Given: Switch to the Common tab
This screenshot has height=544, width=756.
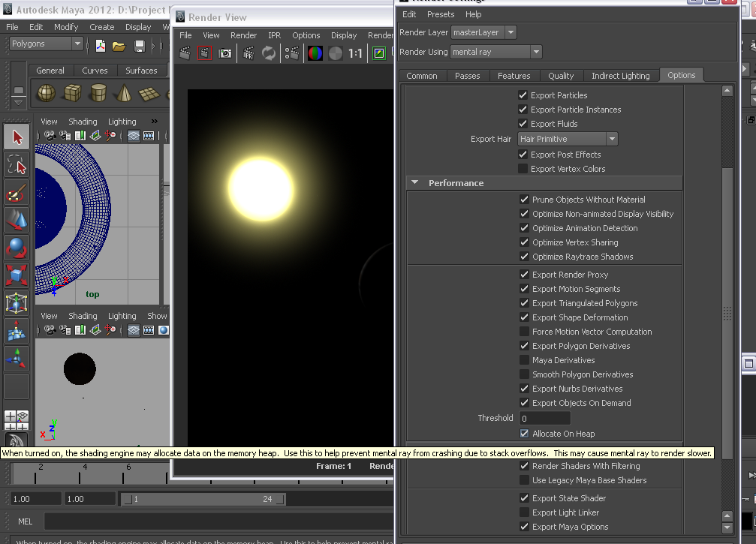Looking at the screenshot, I should (422, 76).
